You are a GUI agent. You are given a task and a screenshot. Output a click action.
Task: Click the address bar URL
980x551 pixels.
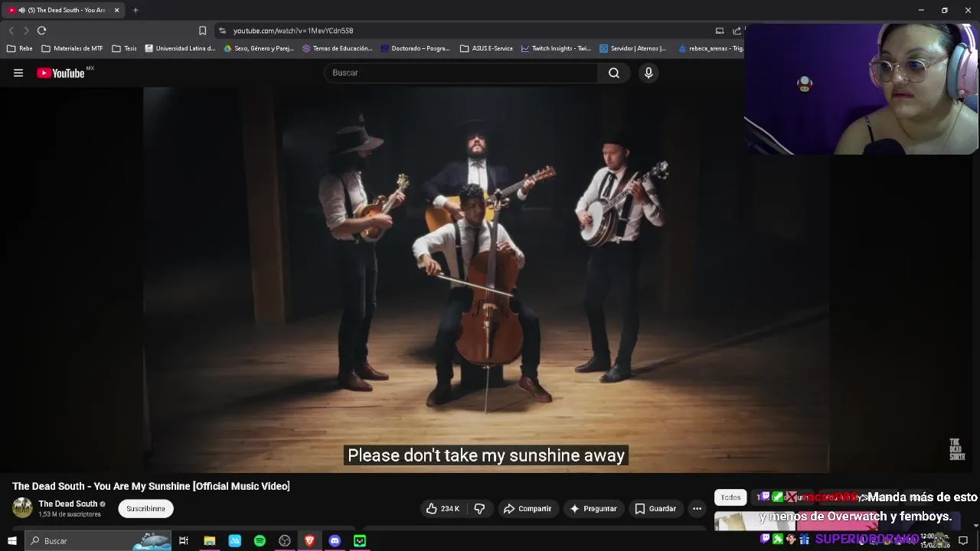293,31
